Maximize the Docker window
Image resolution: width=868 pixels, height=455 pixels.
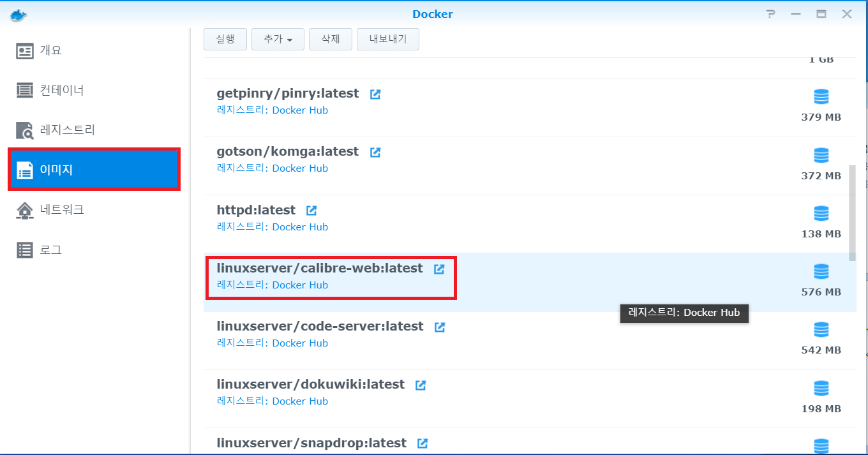821,14
